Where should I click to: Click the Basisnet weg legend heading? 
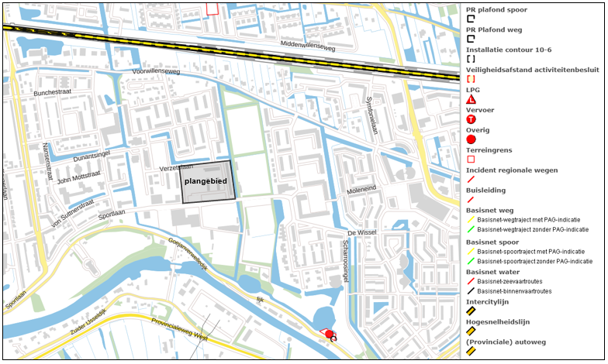[x=490, y=211]
